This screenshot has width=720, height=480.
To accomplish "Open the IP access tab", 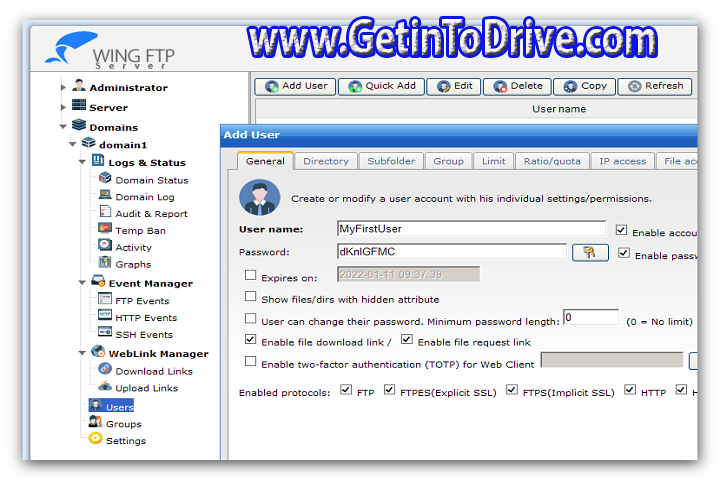I will [623, 161].
